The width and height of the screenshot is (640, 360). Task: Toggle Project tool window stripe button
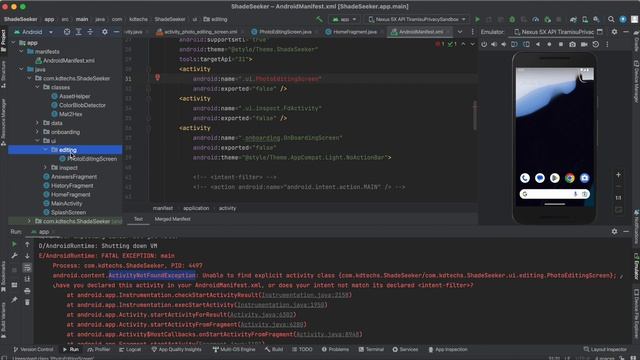(x=4, y=41)
